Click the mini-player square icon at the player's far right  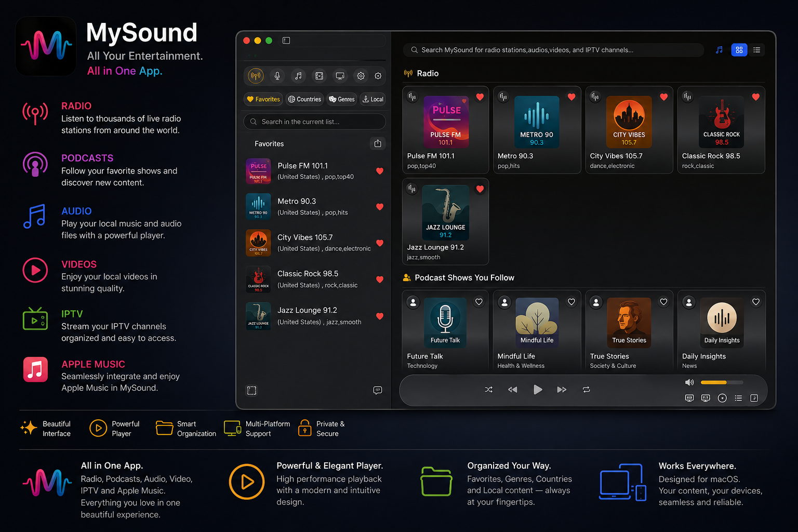click(x=754, y=398)
